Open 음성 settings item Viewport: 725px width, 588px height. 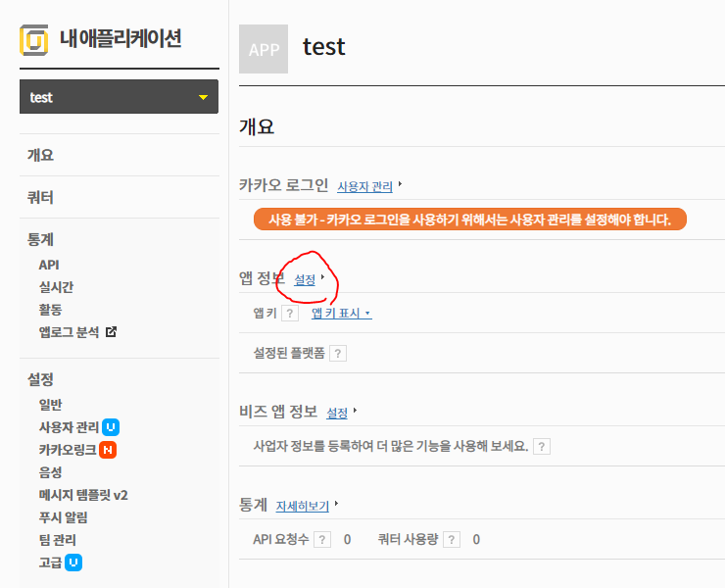point(50,472)
